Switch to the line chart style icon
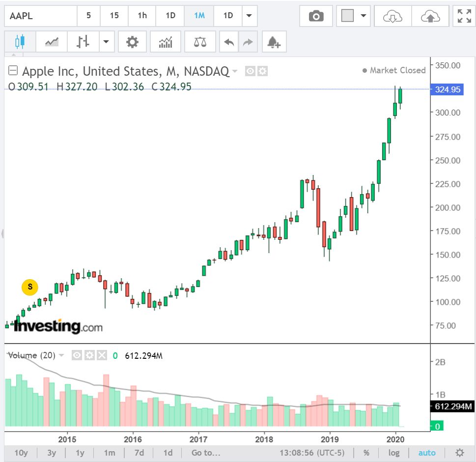 point(52,42)
